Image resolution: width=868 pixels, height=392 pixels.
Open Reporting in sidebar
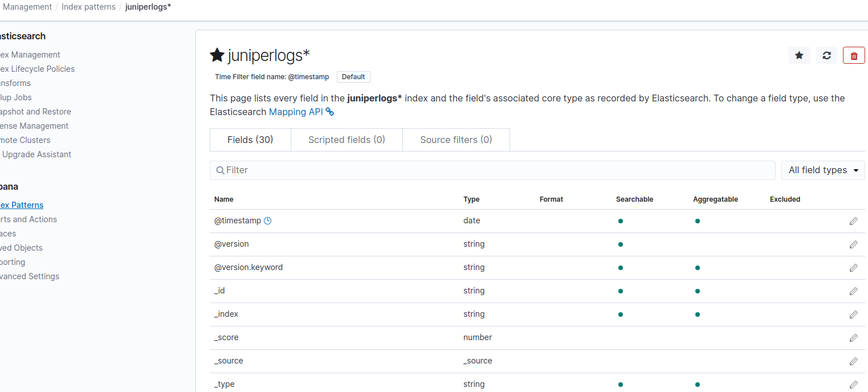click(x=13, y=262)
